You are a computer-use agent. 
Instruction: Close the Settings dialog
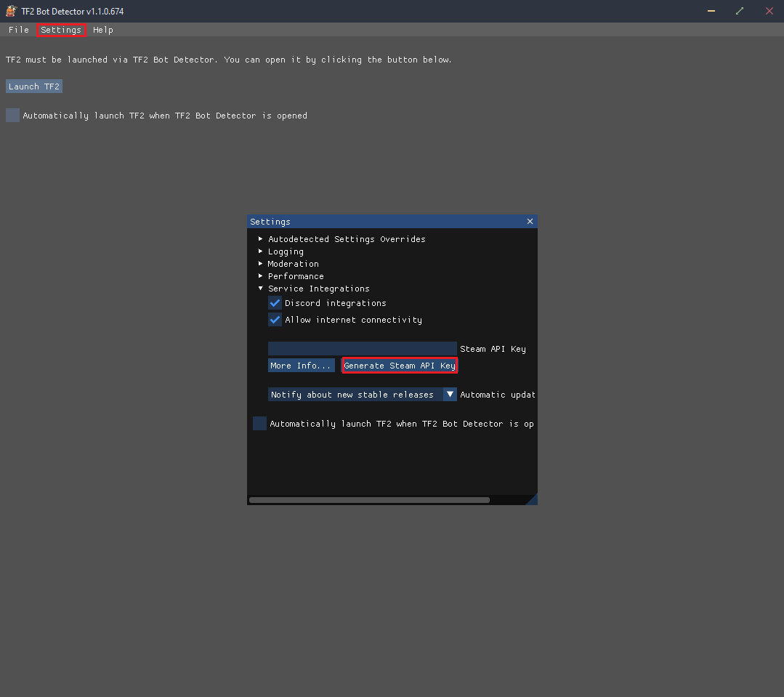pyautogui.click(x=530, y=222)
